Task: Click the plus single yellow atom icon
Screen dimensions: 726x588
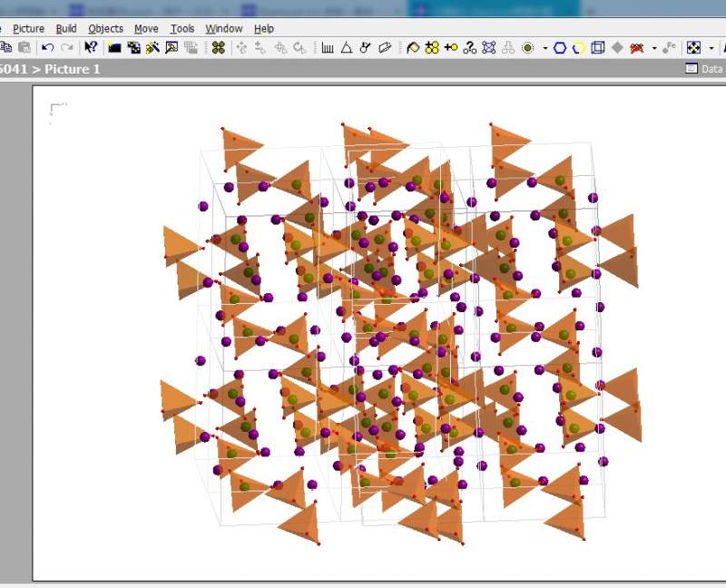Action: tap(451, 48)
